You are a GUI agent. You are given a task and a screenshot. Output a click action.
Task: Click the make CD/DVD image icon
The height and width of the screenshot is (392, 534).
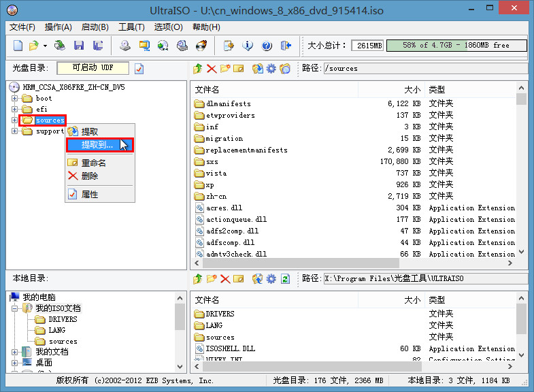pyautogui.click(x=125, y=46)
